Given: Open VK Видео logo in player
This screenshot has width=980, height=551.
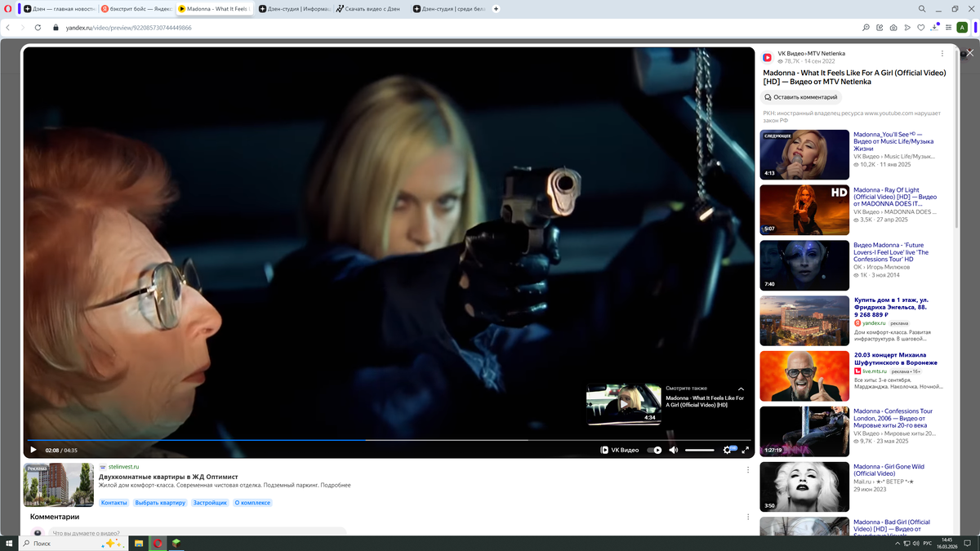Looking at the screenshot, I should coord(620,450).
